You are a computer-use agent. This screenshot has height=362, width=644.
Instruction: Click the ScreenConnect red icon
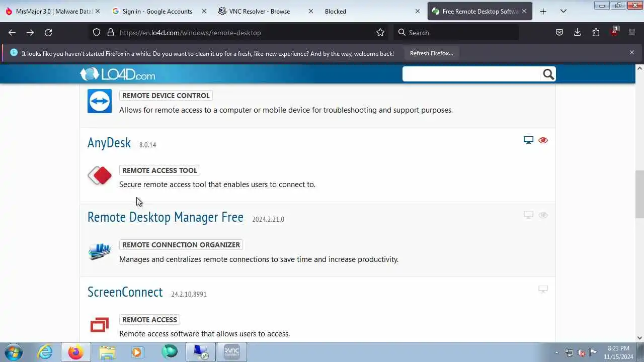[100, 325]
